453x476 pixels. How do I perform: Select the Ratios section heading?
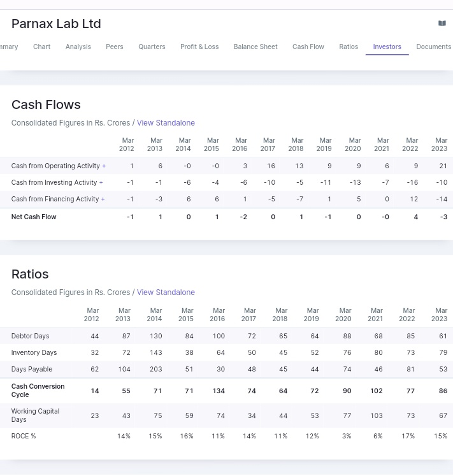click(x=30, y=275)
